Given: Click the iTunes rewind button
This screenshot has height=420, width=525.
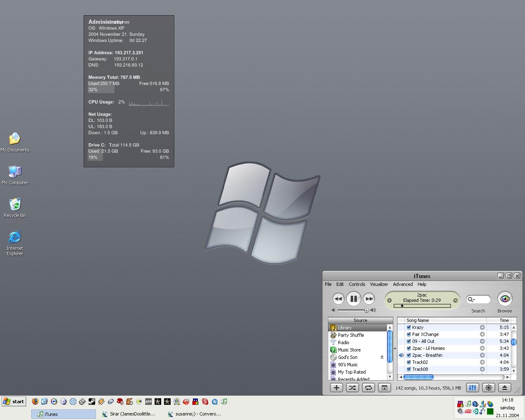Looking at the screenshot, I should pos(338,299).
